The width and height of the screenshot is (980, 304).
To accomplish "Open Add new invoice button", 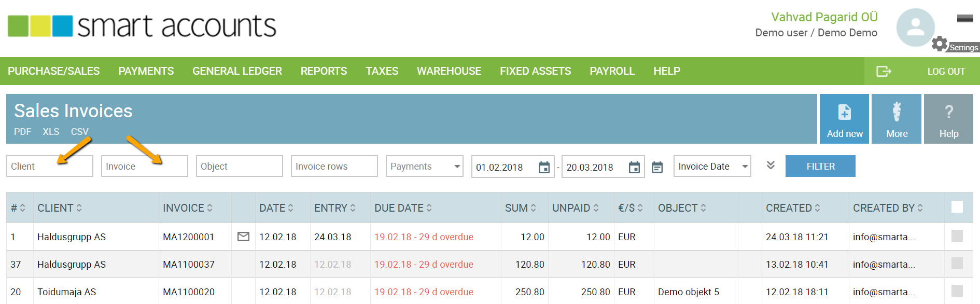I will pyautogui.click(x=844, y=119).
